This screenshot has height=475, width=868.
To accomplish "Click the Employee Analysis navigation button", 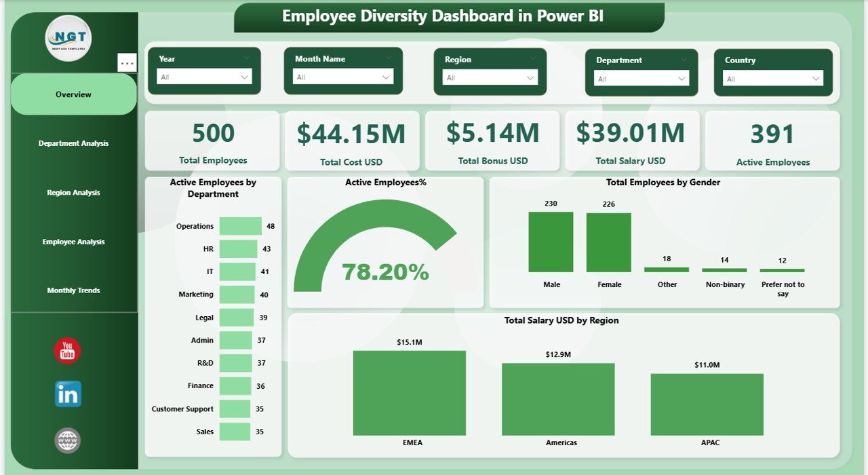I will tap(73, 241).
